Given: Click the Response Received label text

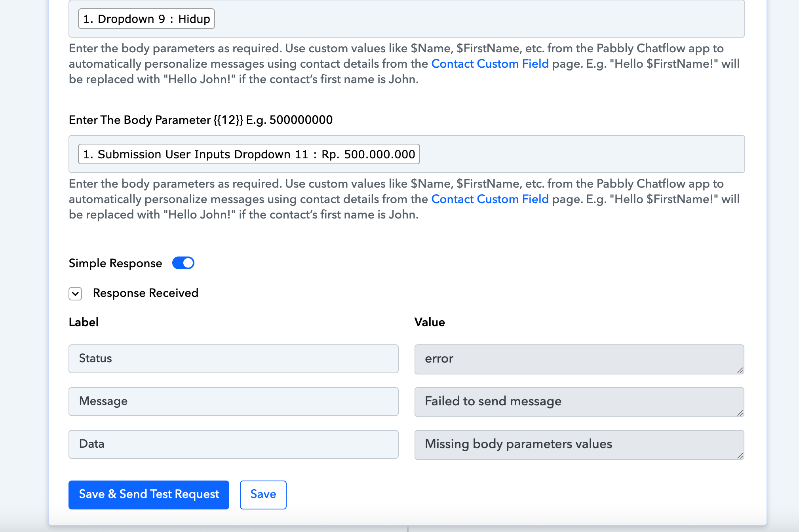Looking at the screenshot, I should [145, 293].
